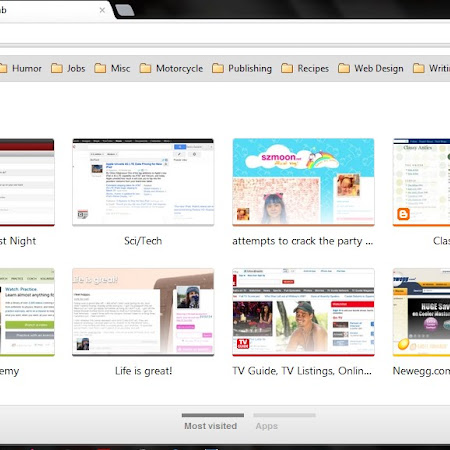The height and width of the screenshot is (450, 450).
Task: Open the Blogger thumbnail labeled Clas
Action: 422,182
